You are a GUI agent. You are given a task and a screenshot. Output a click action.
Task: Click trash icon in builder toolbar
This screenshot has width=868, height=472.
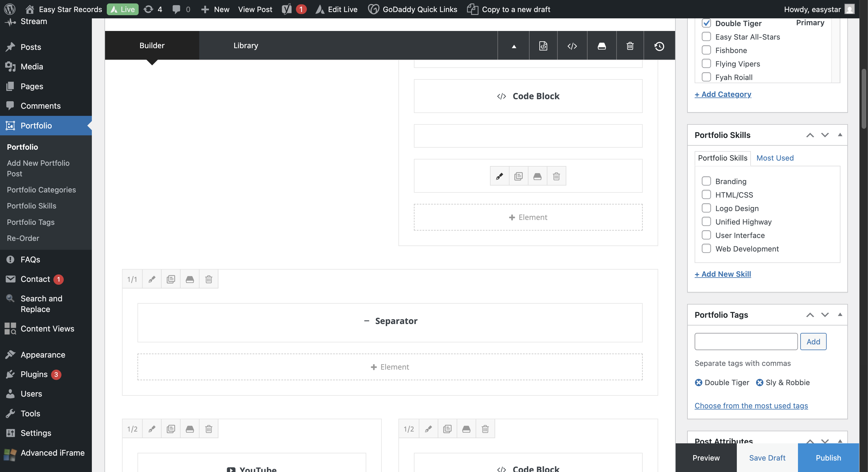630,46
